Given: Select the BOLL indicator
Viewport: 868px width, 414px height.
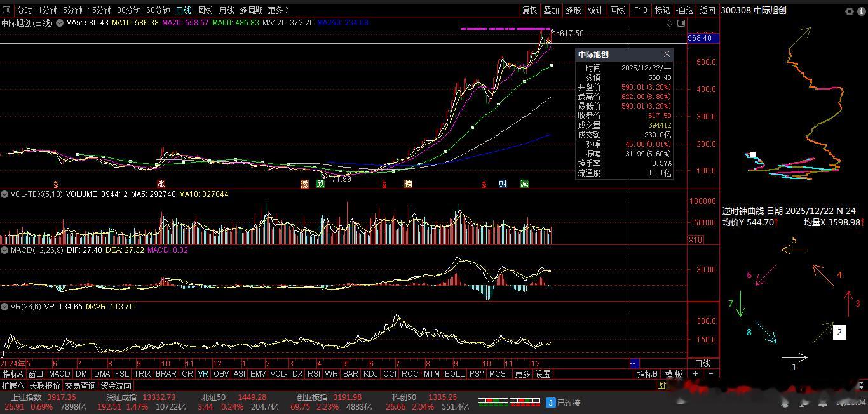Looking at the screenshot, I should pos(454,374).
